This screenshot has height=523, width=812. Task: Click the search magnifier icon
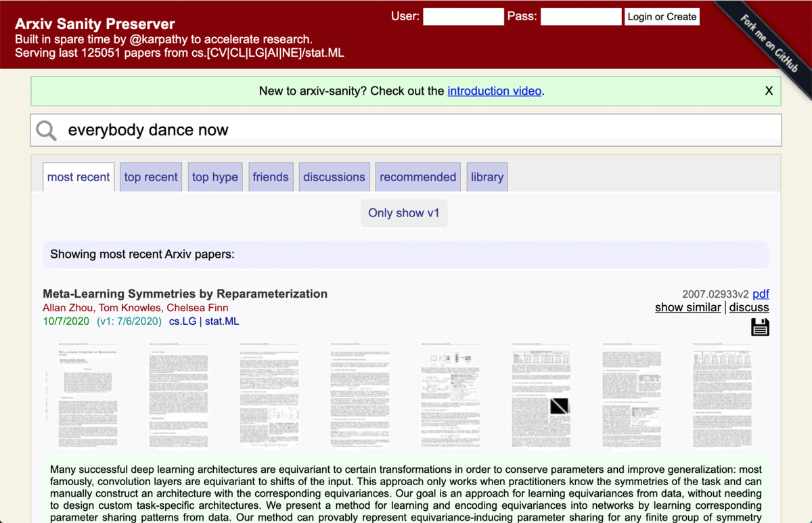pyautogui.click(x=45, y=130)
